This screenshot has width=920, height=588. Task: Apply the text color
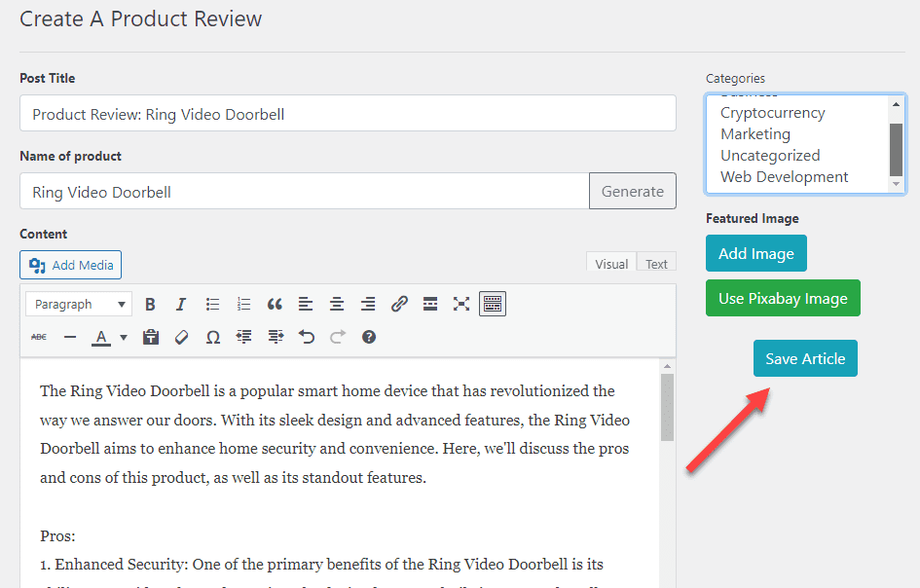click(x=101, y=338)
